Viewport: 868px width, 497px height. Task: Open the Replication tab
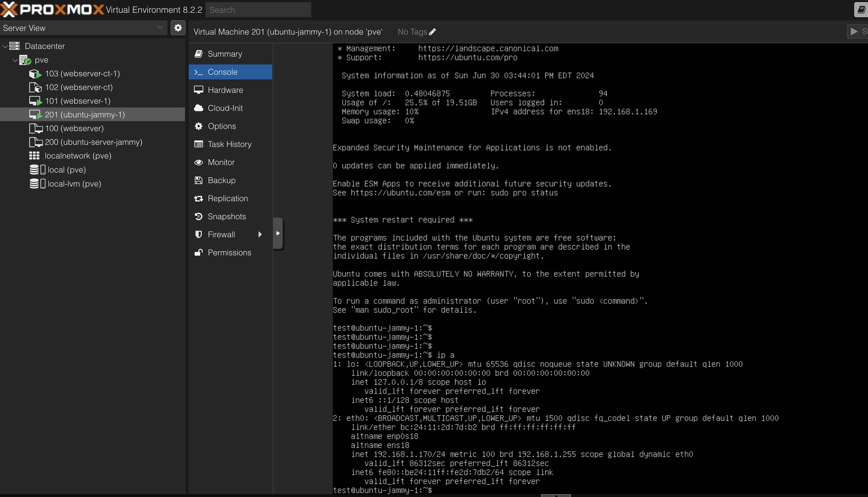click(230, 199)
